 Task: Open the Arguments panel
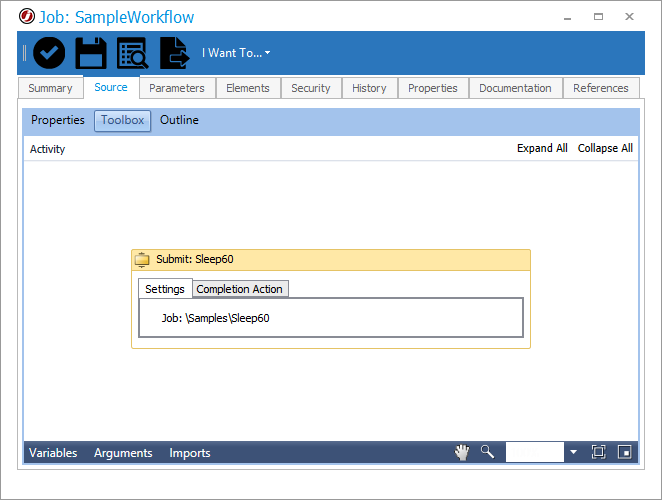tap(123, 453)
